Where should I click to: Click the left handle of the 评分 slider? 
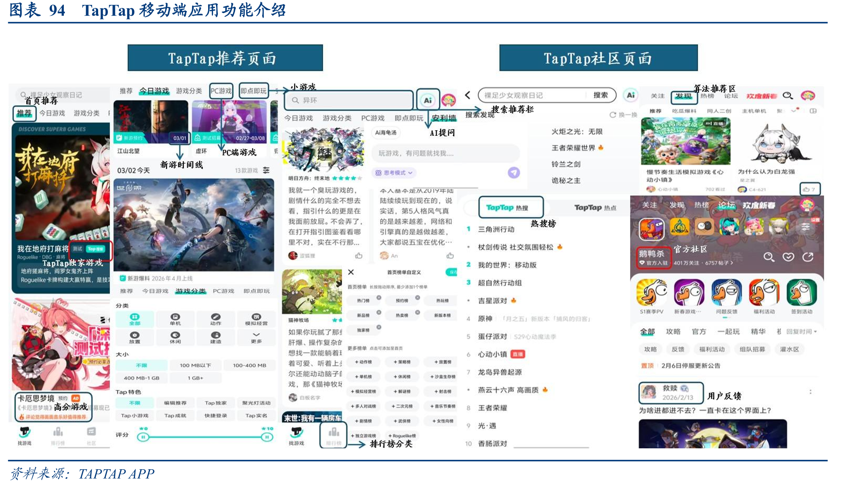click(143, 437)
